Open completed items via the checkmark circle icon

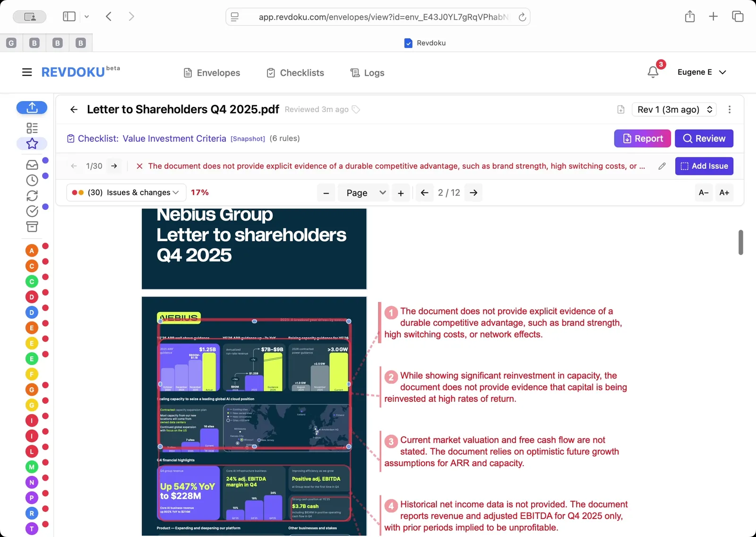(x=32, y=211)
